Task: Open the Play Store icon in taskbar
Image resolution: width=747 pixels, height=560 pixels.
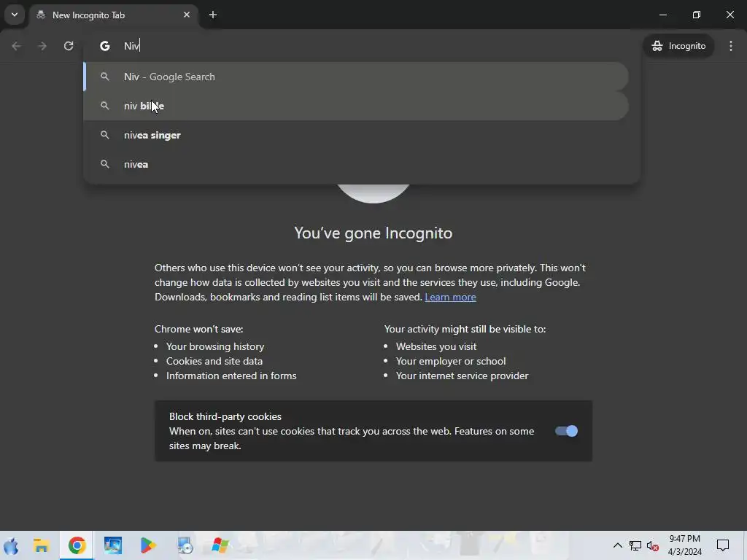Action: coord(148,545)
